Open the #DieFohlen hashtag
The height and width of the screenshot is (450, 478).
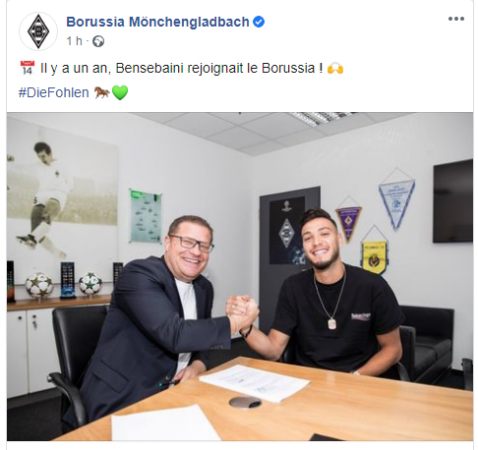[x=54, y=92]
